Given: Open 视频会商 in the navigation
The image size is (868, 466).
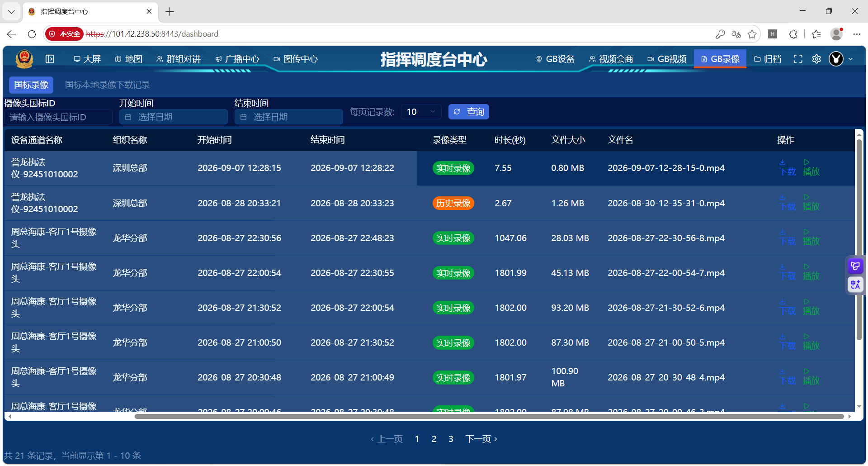Looking at the screenshot, I should 611,59.
